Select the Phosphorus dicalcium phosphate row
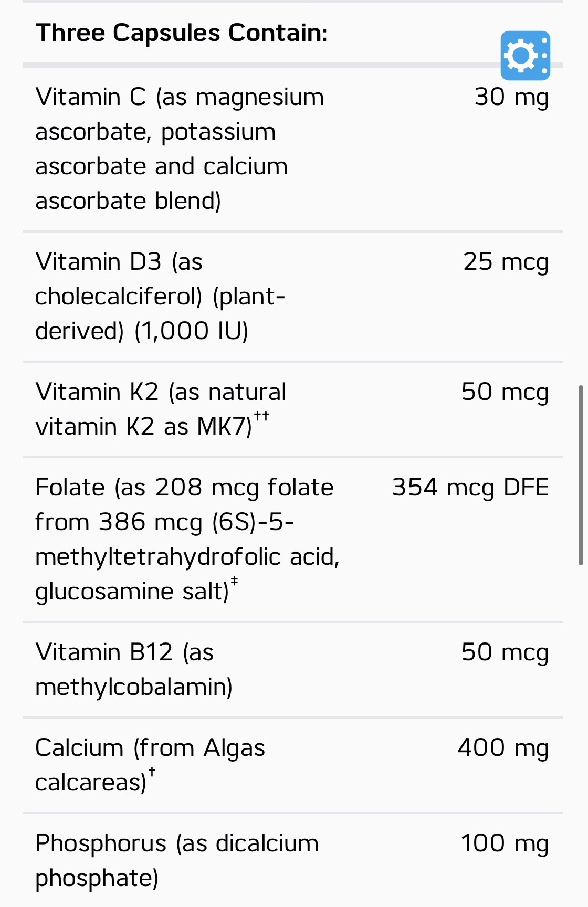The width and height of the screenshot is (588, 907). (x=292, y=861)
